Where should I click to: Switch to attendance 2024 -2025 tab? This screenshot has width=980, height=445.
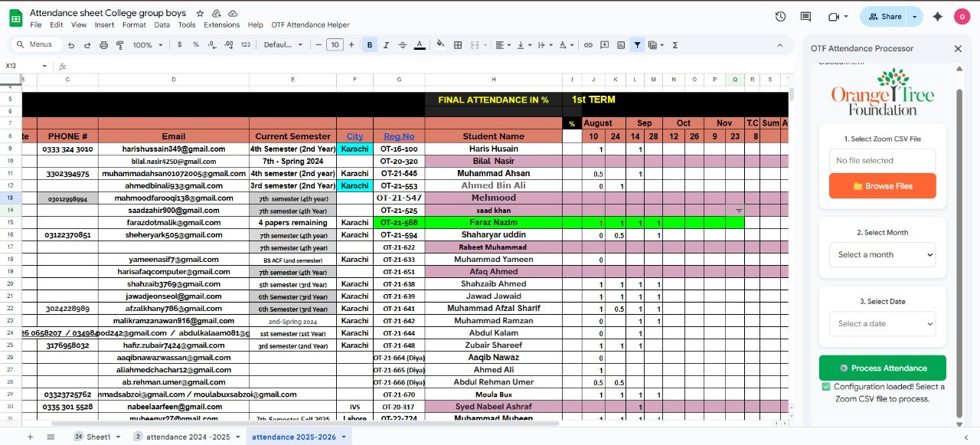181,437
